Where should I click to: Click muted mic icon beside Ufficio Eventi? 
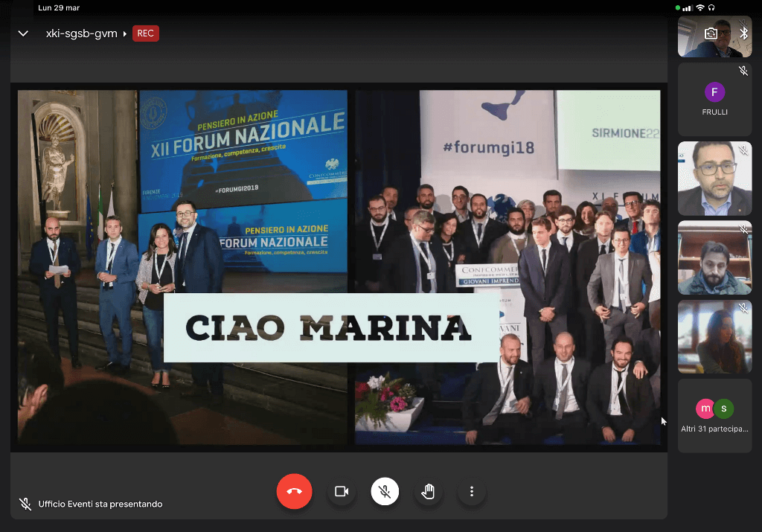pos(25,504)
